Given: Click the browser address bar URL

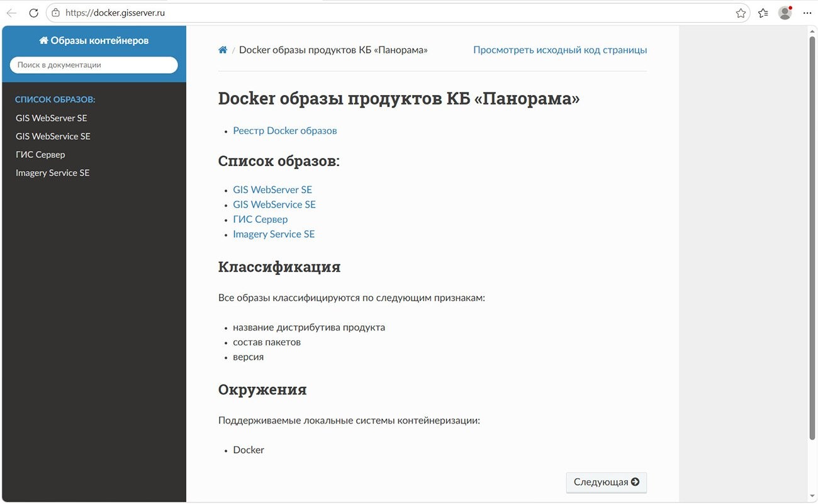Looking at the screenshot, I should (115, 13).
